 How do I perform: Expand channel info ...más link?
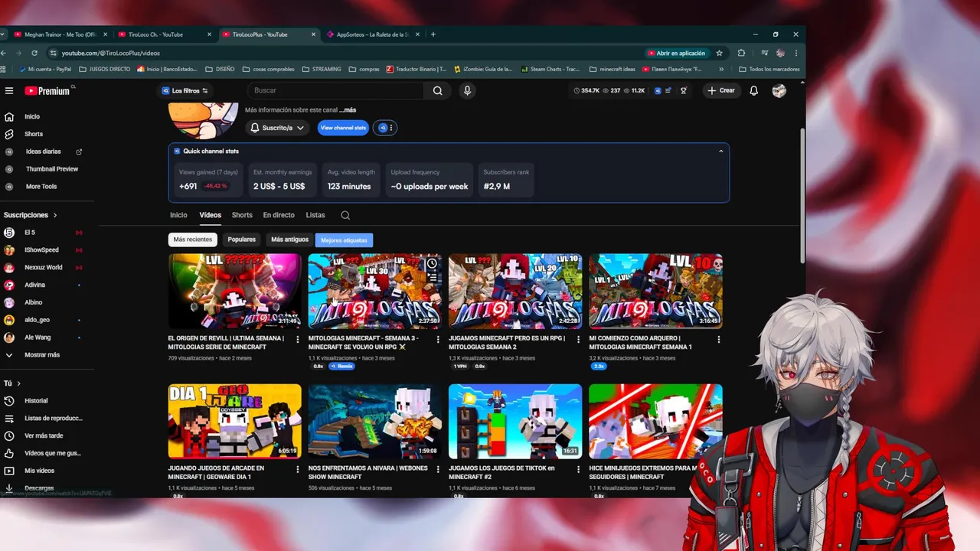(x=348, y=110)
